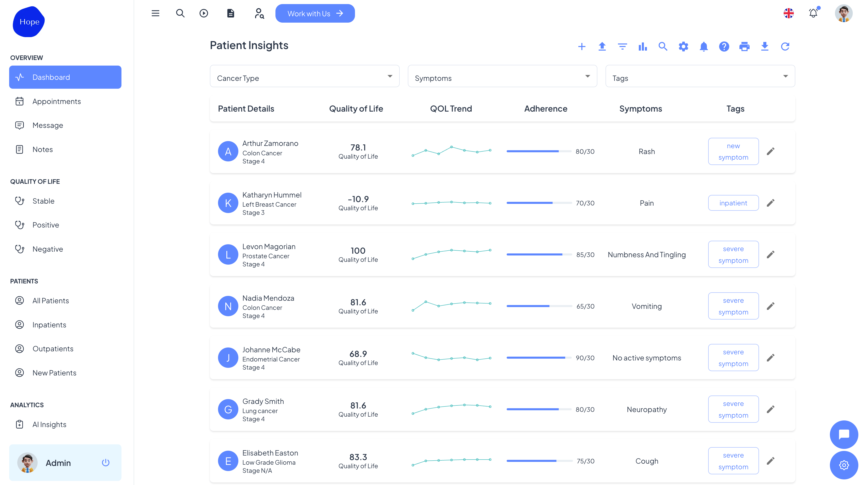Screen dimensions: 868x485
Task: Open Message in the sidebar
Action: tap(65, 125)
